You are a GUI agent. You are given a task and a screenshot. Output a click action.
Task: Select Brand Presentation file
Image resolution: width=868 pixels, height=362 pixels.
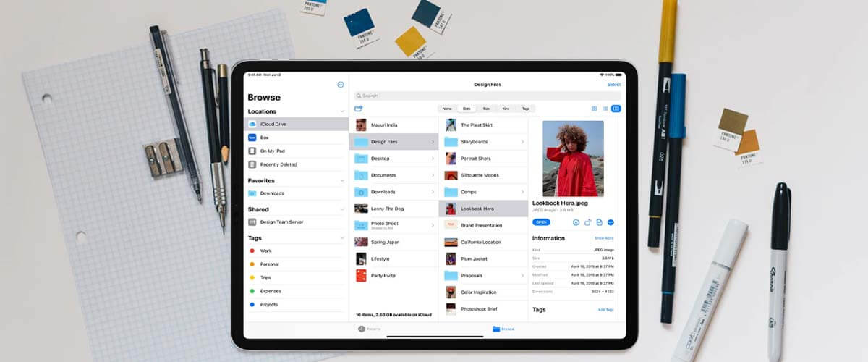click(x=483, y=225)
